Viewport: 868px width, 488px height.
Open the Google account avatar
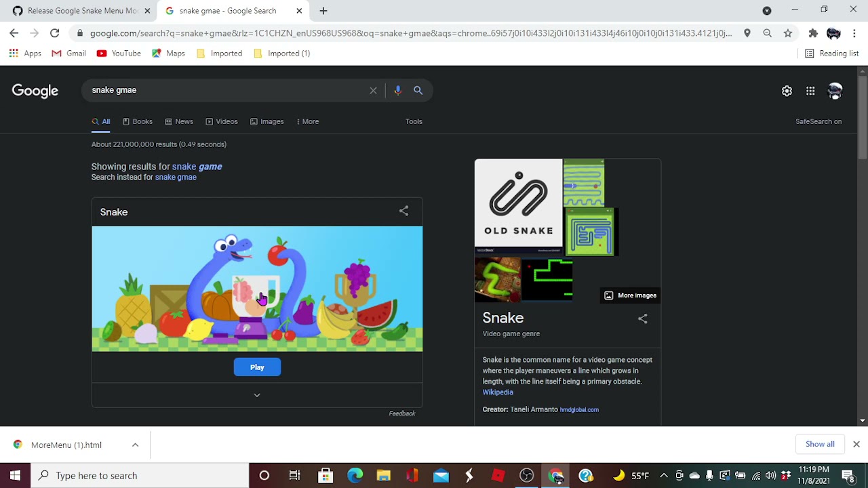pos(835,91)
